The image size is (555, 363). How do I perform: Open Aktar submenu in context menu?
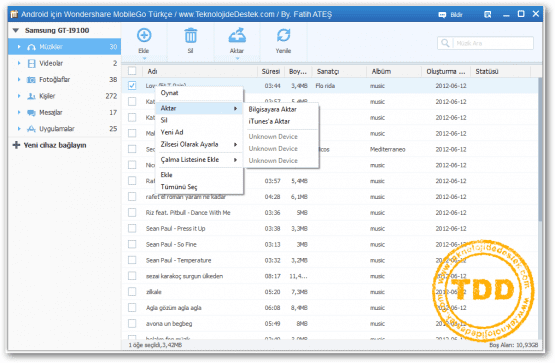pyautogui.click(x=199, y=108)
